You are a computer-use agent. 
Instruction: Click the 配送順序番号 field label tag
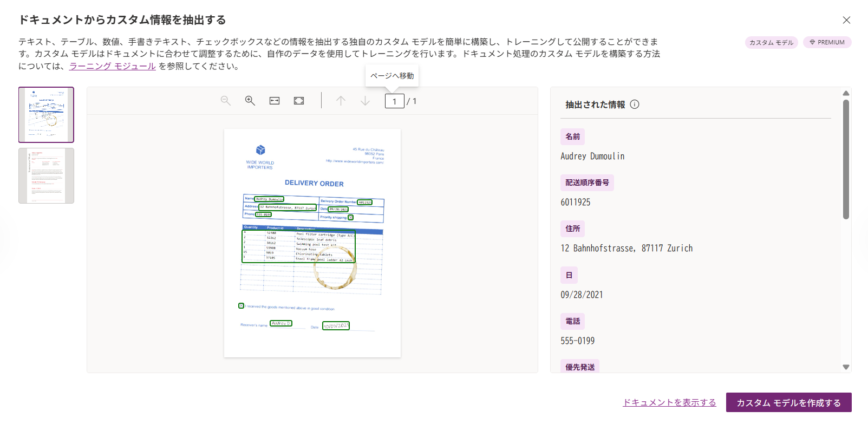pos(587,182)
